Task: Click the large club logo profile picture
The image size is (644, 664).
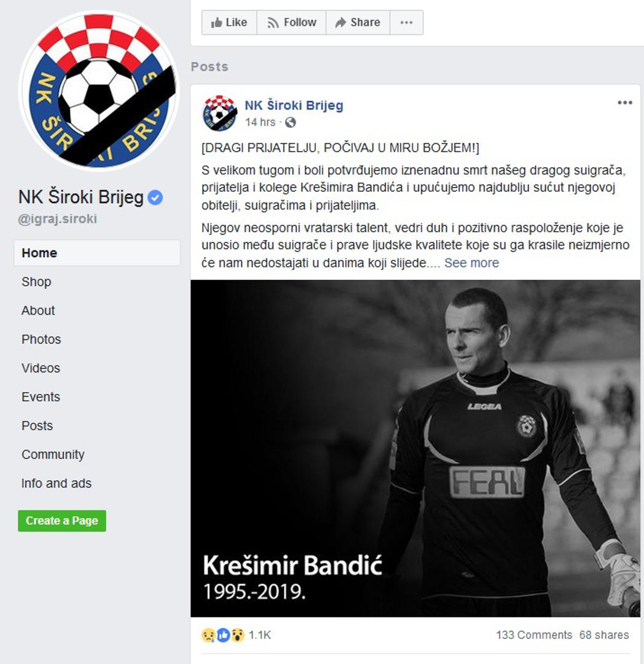Action: [x=99, y=91]
